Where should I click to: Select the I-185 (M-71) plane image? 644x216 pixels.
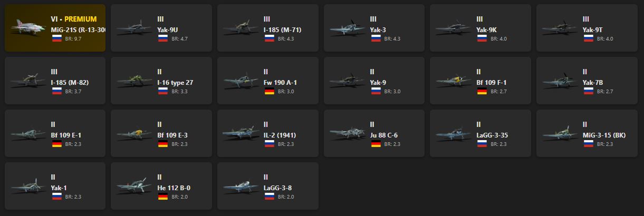240,28
